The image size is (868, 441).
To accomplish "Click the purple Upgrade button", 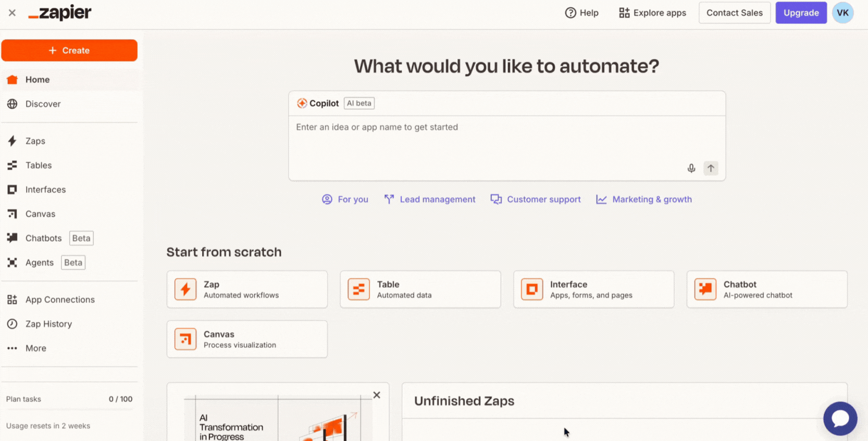I will click(x=801, y=13).
